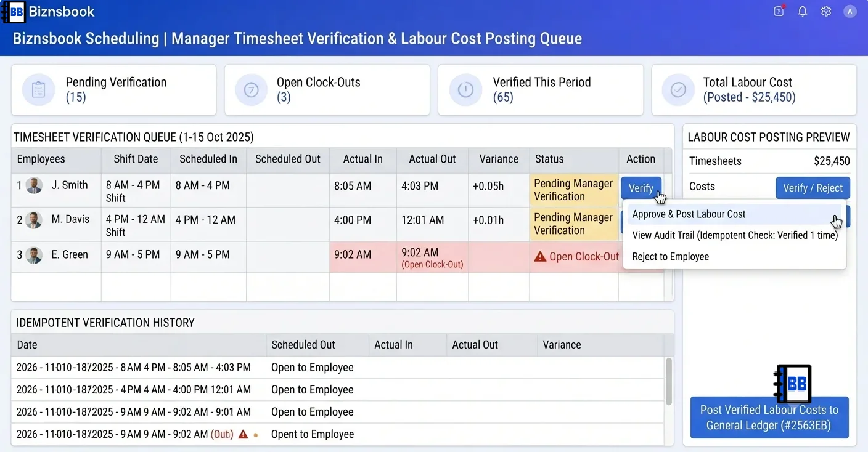Select the history row ending 8:05 AM - 4:03 PM
This screenshot has height=452, width=868.
(338, 368)
